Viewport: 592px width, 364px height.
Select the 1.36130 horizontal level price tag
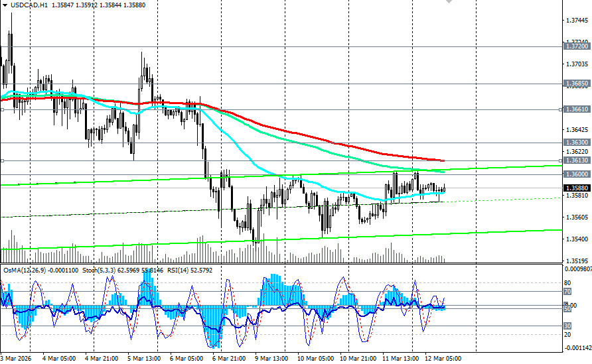[x=577, y=160]
